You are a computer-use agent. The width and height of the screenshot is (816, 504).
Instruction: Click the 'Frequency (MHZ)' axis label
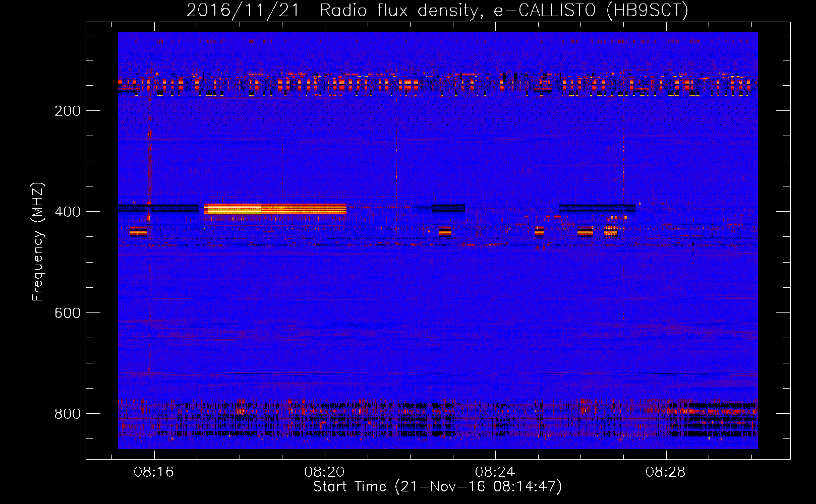click(x=38, y=241)
